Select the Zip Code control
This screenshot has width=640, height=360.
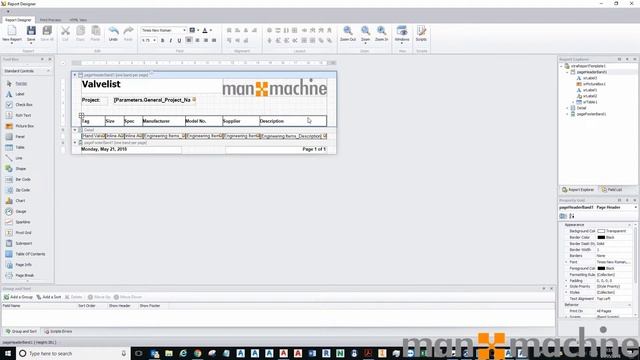pos(23,190)
